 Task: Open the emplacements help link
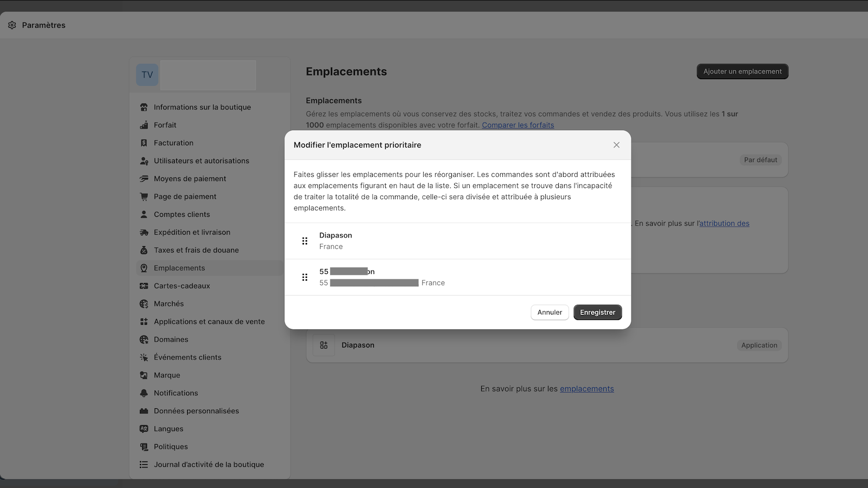click(587, 389)
